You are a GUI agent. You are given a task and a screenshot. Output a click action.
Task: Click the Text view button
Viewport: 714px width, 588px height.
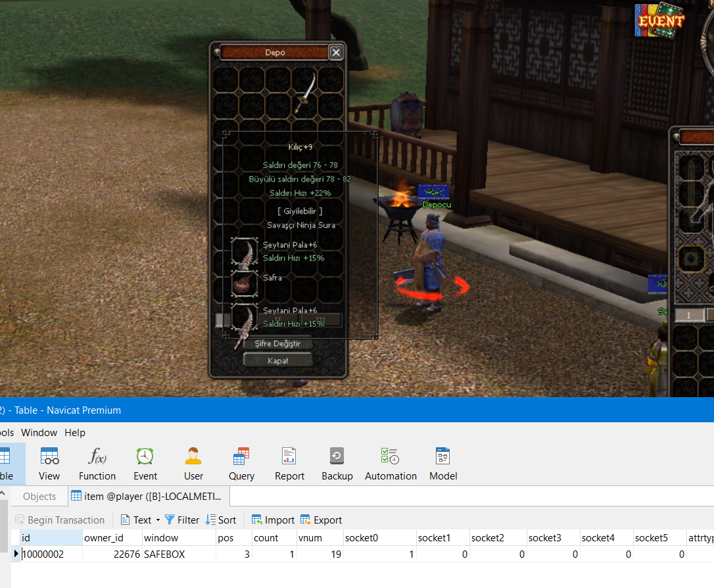pos(136,520)
